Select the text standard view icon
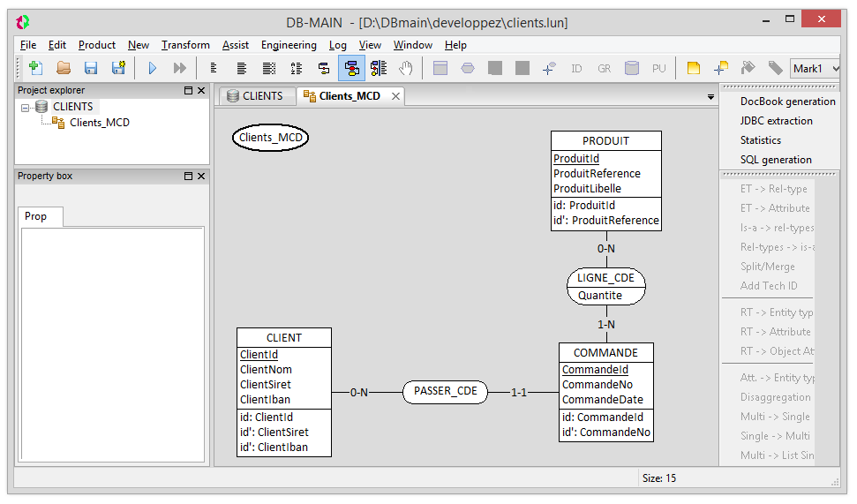The width and height of the screenshot is (857, 504). click(x=241, y=68)
